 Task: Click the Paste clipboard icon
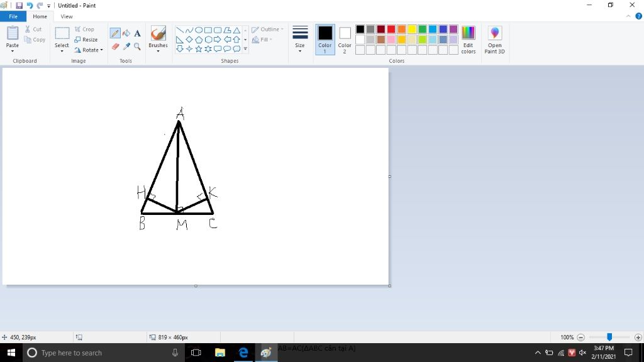point(13,33)
